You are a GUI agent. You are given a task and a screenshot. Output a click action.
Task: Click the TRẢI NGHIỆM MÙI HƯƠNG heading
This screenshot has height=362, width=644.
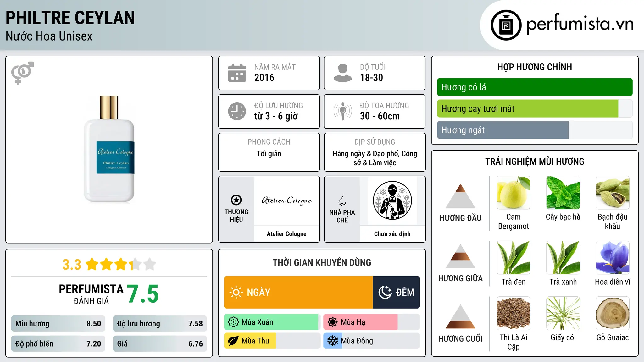(535, 162)
